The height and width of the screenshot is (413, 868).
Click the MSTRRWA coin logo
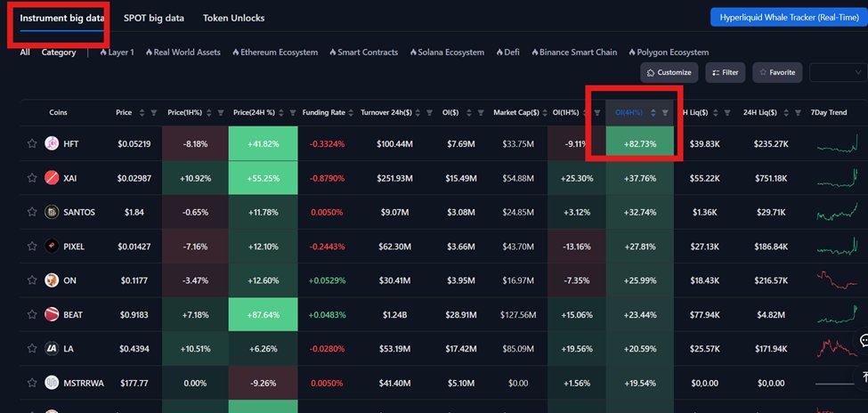click(x=52, y=383)
